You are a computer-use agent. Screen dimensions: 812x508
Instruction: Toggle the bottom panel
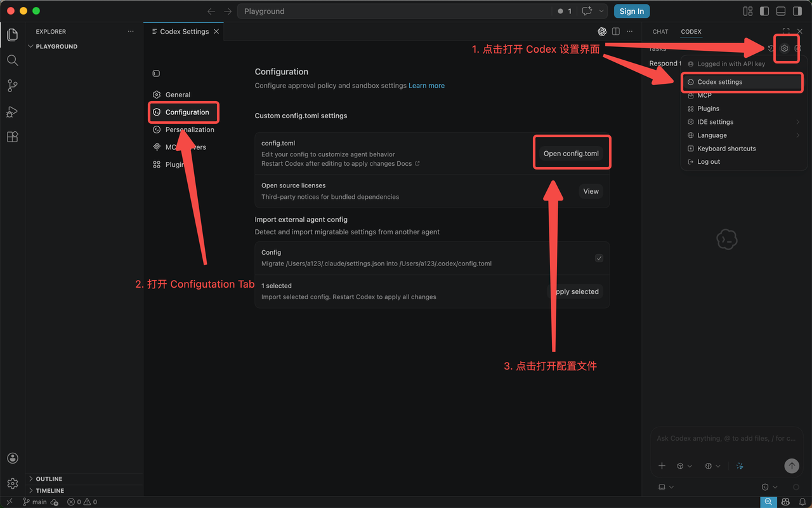(x=781, y=11)
